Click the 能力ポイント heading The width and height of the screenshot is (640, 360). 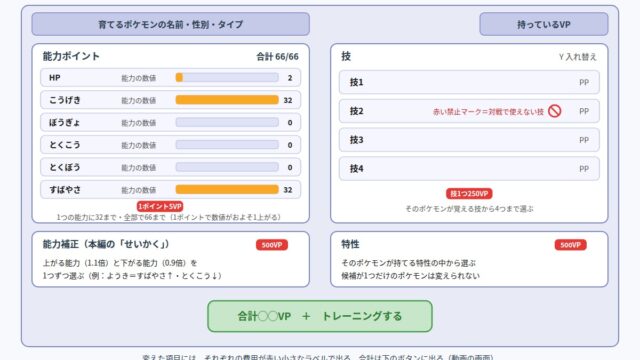coord(71,56)
